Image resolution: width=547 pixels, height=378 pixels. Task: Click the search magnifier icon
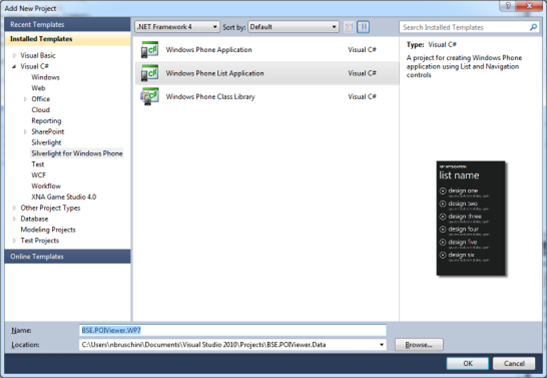click(x=533, y=27)
